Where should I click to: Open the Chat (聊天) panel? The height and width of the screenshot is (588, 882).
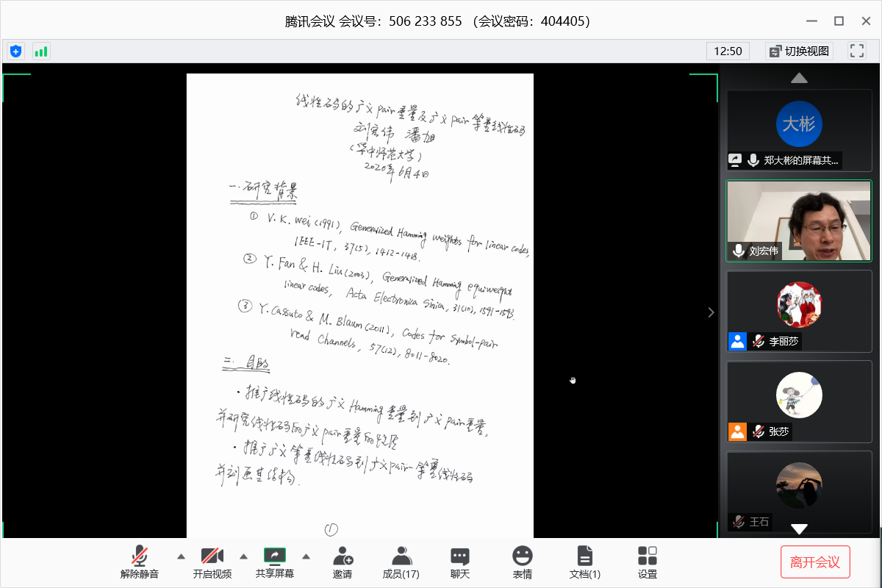click(460, 562)
